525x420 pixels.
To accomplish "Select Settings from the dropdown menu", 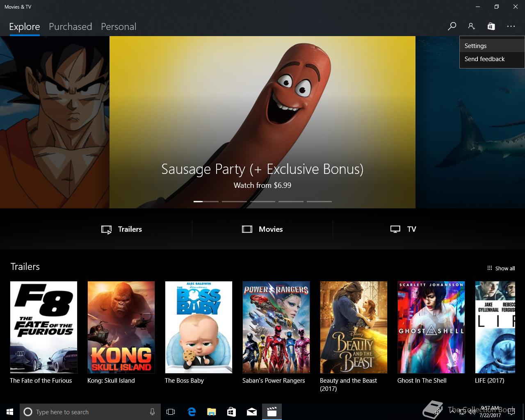I will tap(492, 46).
